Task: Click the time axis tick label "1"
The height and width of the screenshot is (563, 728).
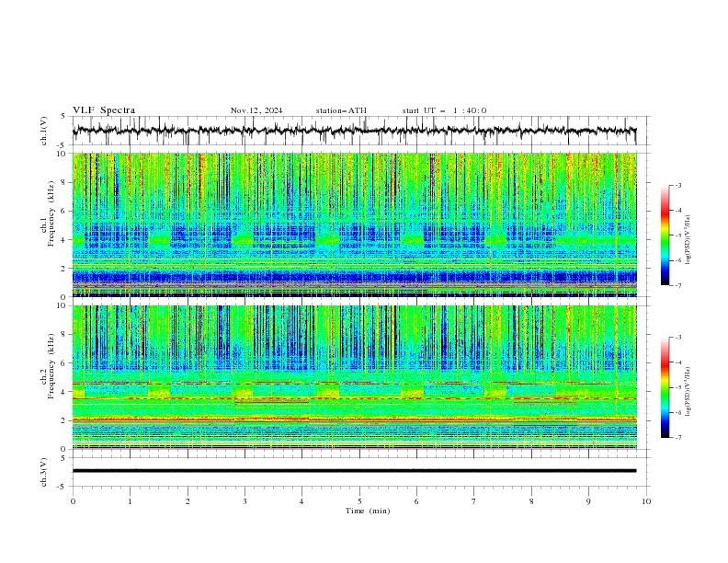Action: coord(130,501)
